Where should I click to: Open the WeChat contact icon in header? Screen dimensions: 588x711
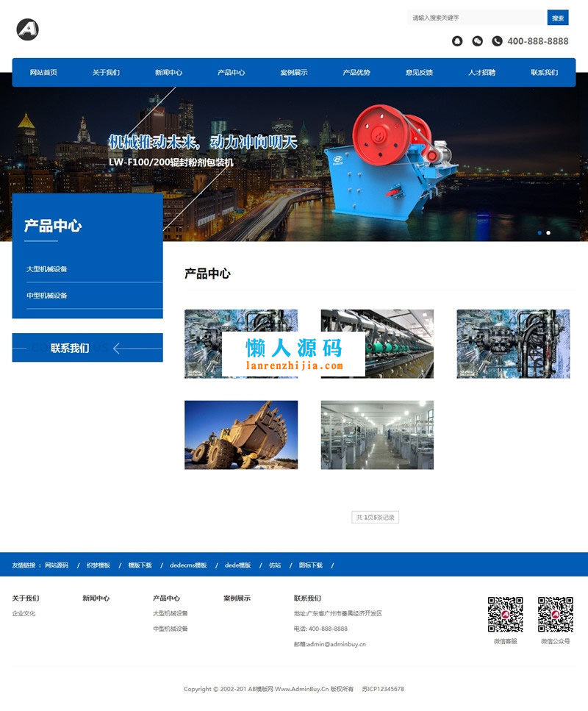(476, 41)
